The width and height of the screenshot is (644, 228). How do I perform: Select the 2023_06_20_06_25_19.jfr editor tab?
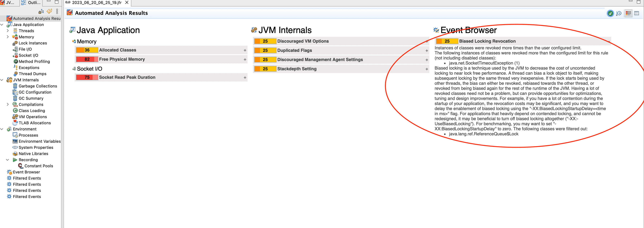coord(97,3)
